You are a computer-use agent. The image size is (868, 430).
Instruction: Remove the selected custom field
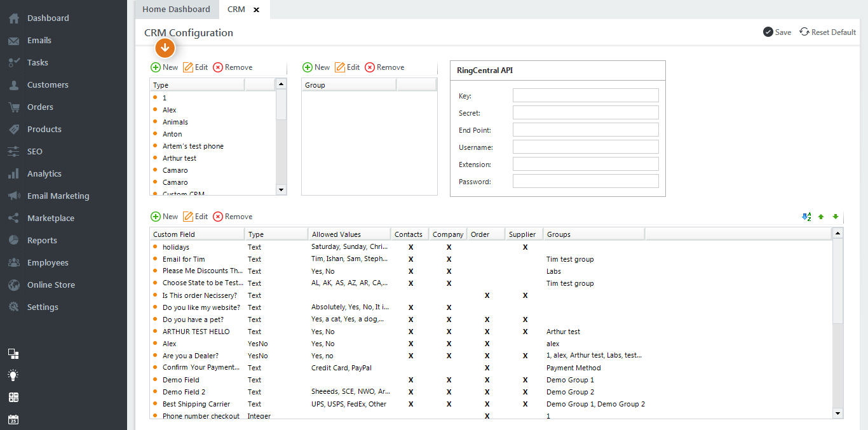[233, 217]
